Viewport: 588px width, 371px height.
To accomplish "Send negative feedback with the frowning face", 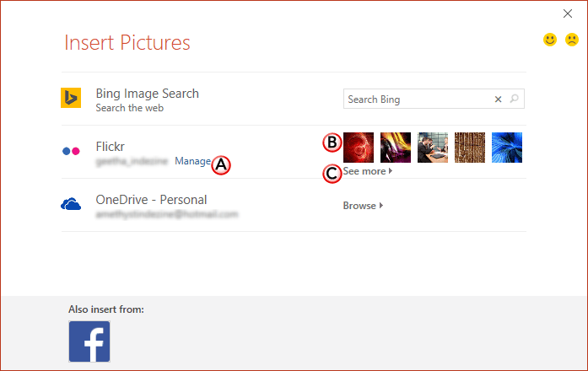I will point(572,40).
